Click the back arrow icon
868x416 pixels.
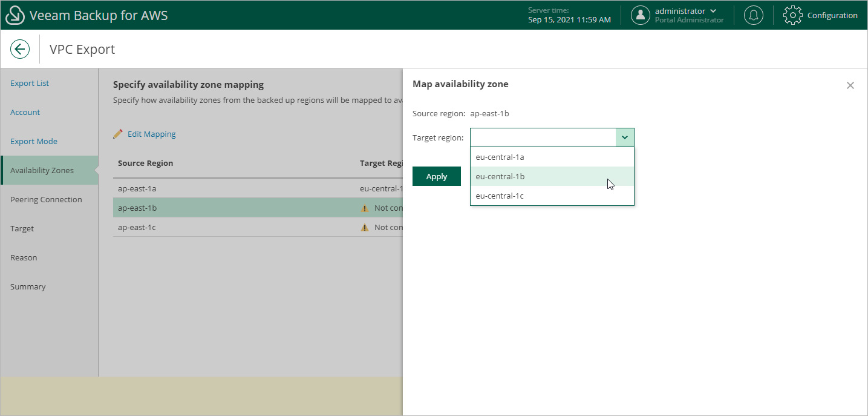(20, 49)
